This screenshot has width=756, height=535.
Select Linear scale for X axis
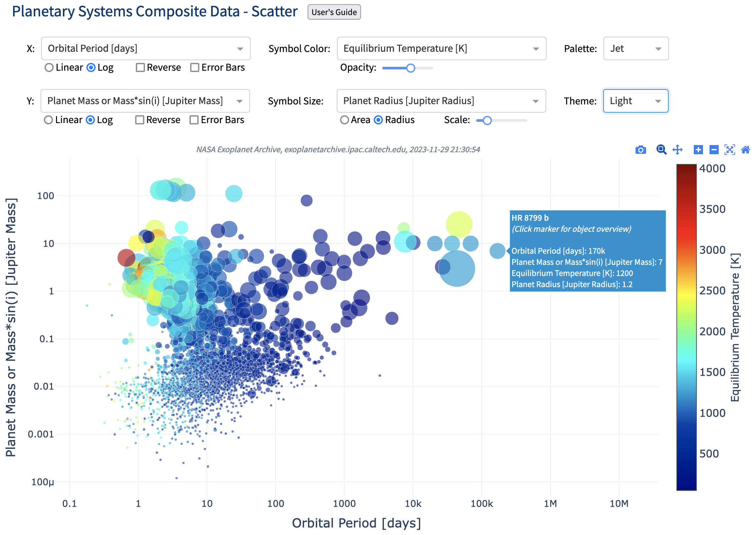coord(49,67)
